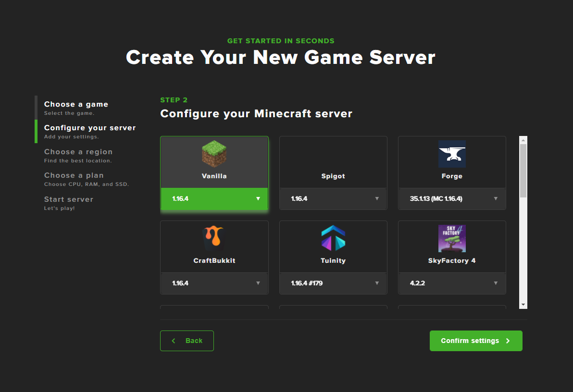Screen dimensions: 573x392
Task: Click Confirm settings button
Action: tap(476, 341)
